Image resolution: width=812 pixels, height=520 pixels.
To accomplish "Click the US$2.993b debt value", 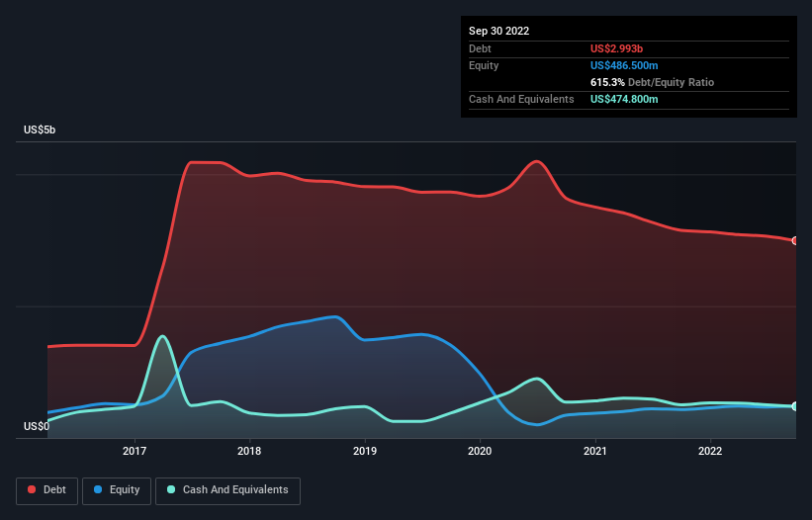I will pyautogui.click(x=616, y=48).
